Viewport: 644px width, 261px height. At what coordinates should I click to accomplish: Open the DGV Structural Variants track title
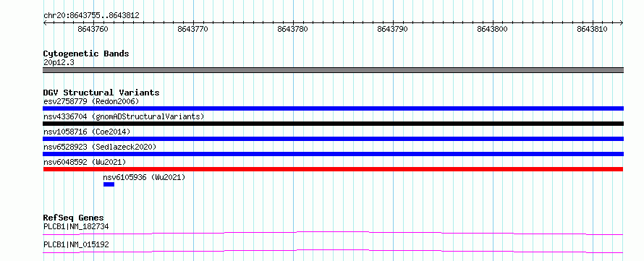click(101, 93)
